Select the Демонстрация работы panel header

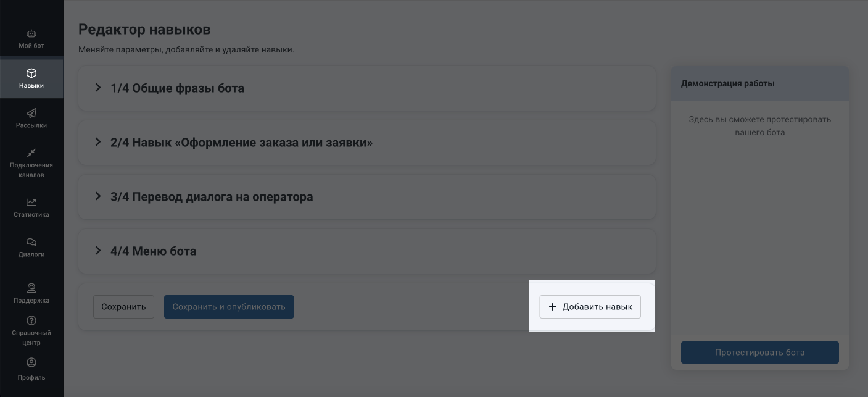pos(728,83)
